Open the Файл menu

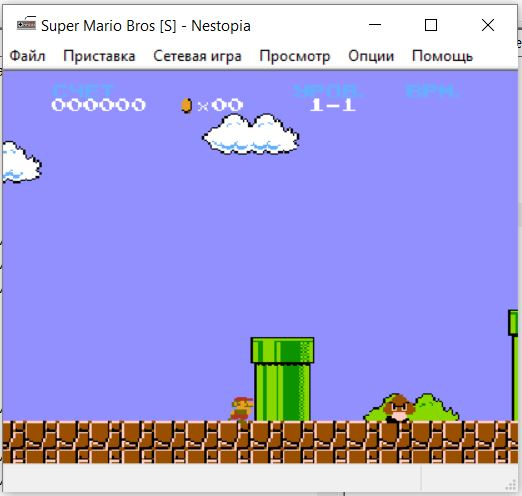27,56
